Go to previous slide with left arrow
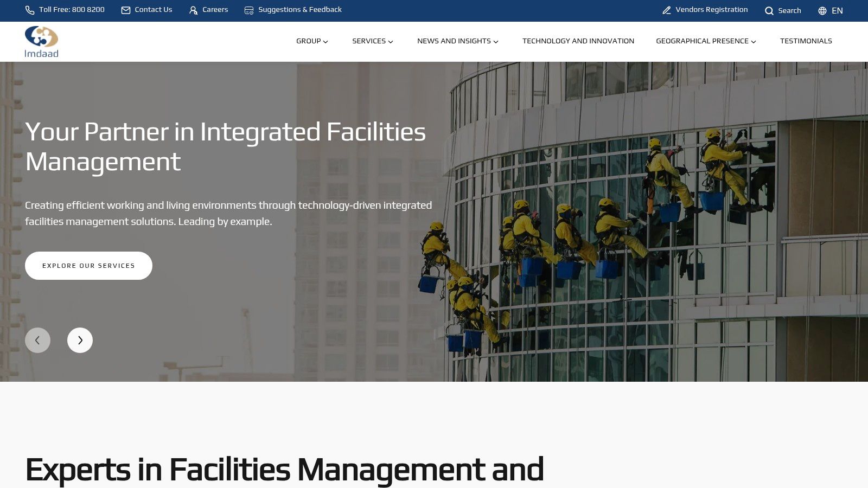868x488 pixels. (37, 341)
